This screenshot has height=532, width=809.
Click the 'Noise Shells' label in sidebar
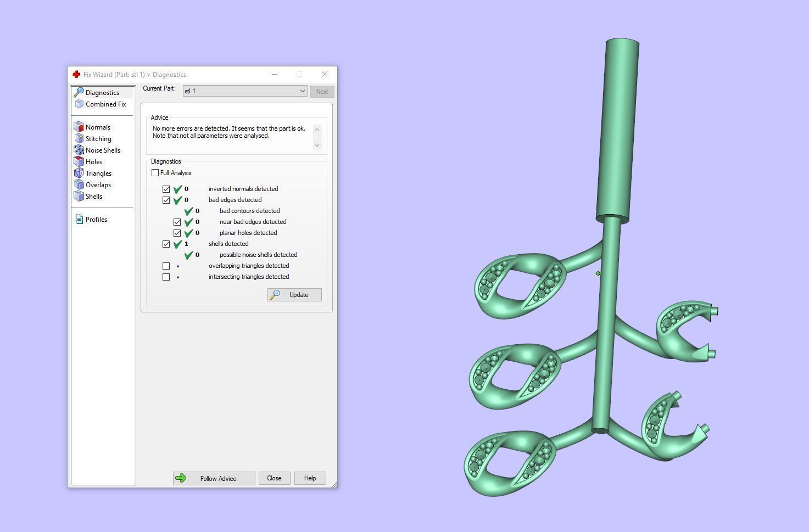click(103, 150)
